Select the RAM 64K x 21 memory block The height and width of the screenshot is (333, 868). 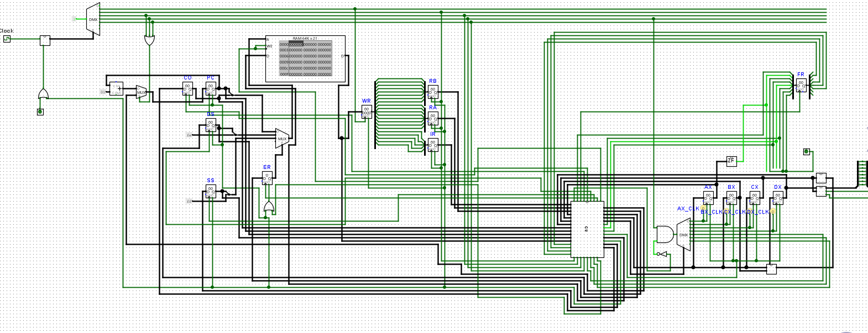305,59
